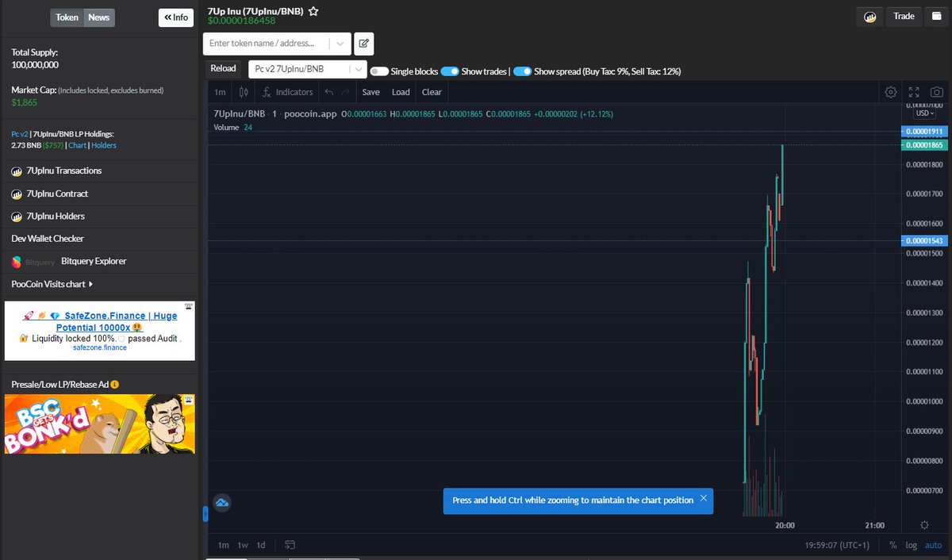This screenshot has width=952, height=560.
Task: Click Save in chart toolbar
Action: [x=371, y=92]
